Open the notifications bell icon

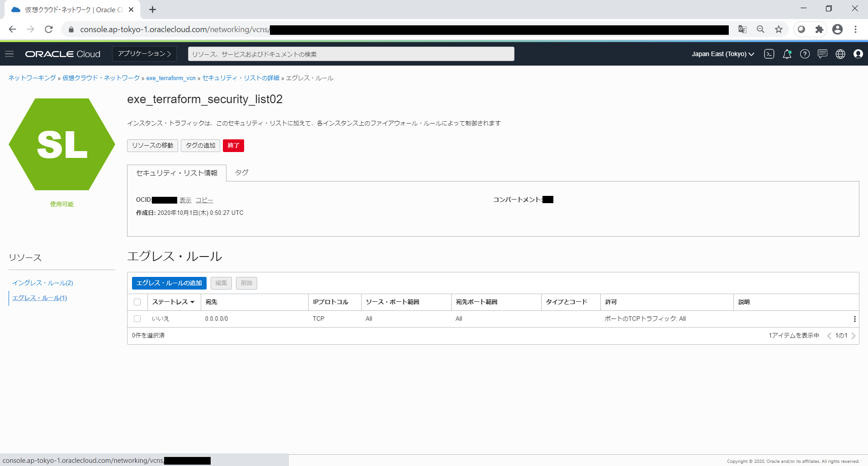coord(787,54)
